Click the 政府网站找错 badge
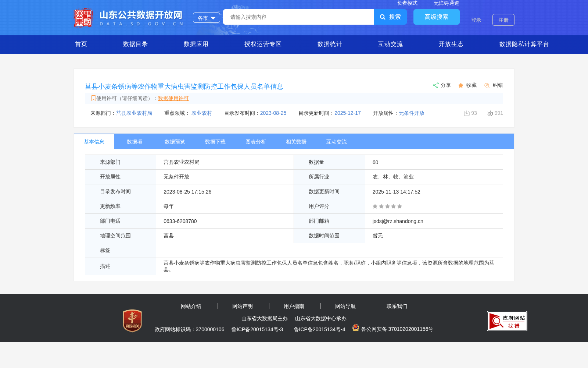 pos(507,321)
